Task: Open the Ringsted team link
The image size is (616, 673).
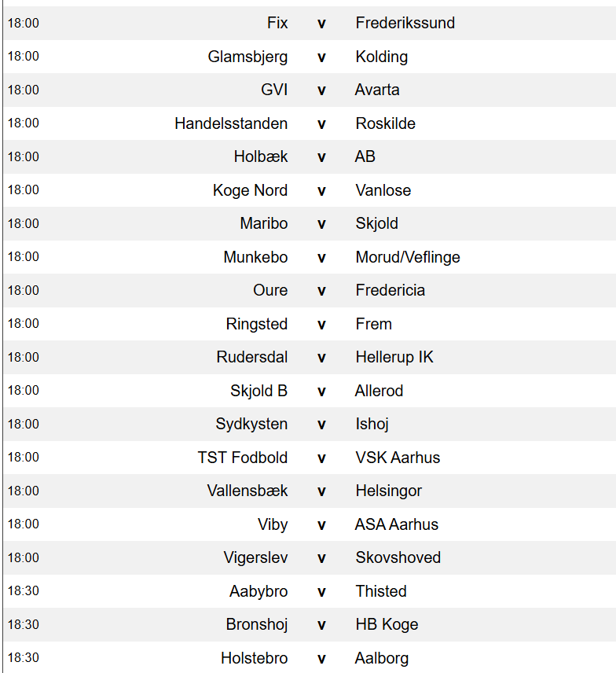Action: click(256, 324)
